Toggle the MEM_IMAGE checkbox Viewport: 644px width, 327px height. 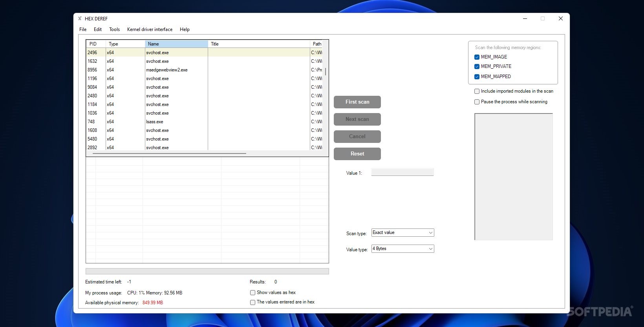pyautogui.click(x=477, y=57)
